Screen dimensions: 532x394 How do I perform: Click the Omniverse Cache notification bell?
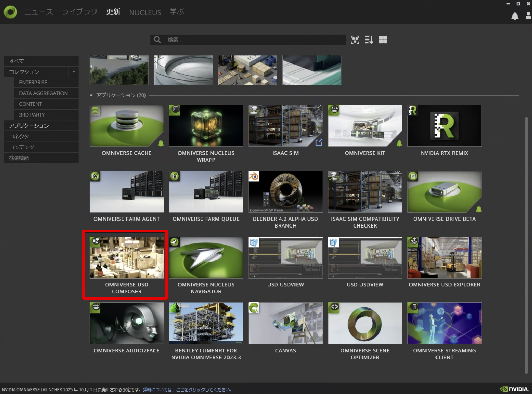pyautogui.click(x=161, y=143)
